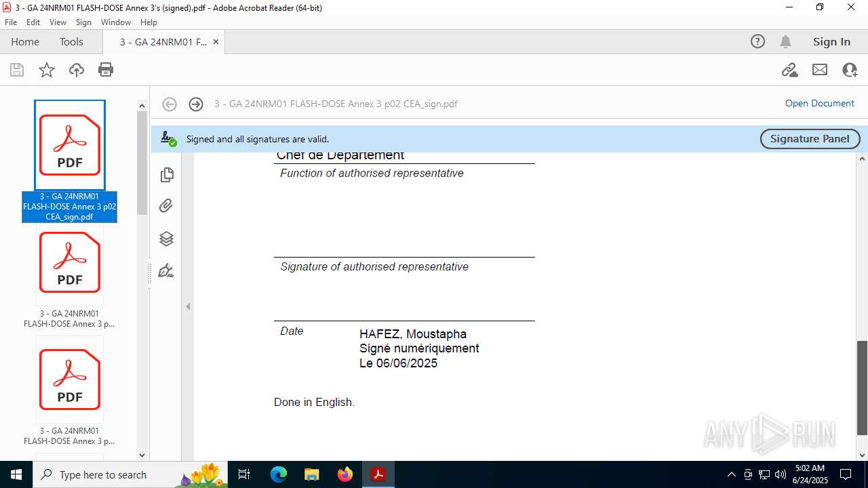Click the 'Le 06/06/2025' date text
Image resolution: width=868 pixels, height=488 pixels.
tap(398, 363)
